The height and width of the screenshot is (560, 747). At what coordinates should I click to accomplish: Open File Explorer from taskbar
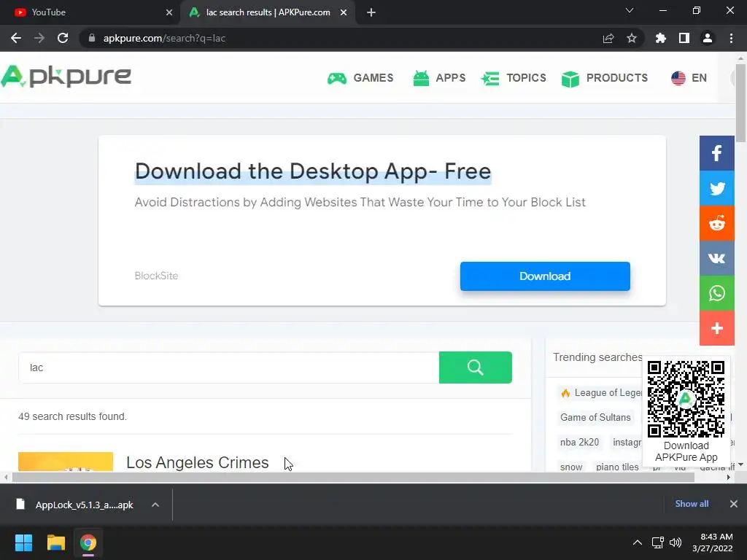(55, 542)
